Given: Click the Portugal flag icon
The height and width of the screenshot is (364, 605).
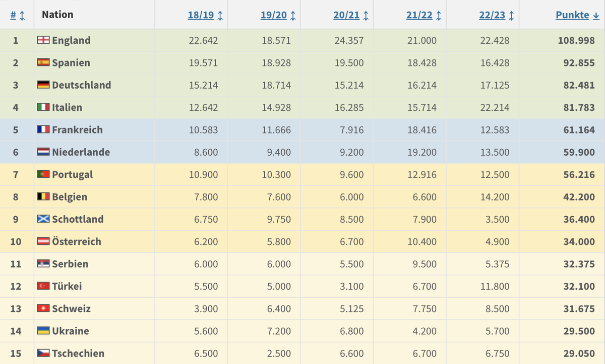Looking at the screenshot, I should pyautogui.click(x=43, y=174).
